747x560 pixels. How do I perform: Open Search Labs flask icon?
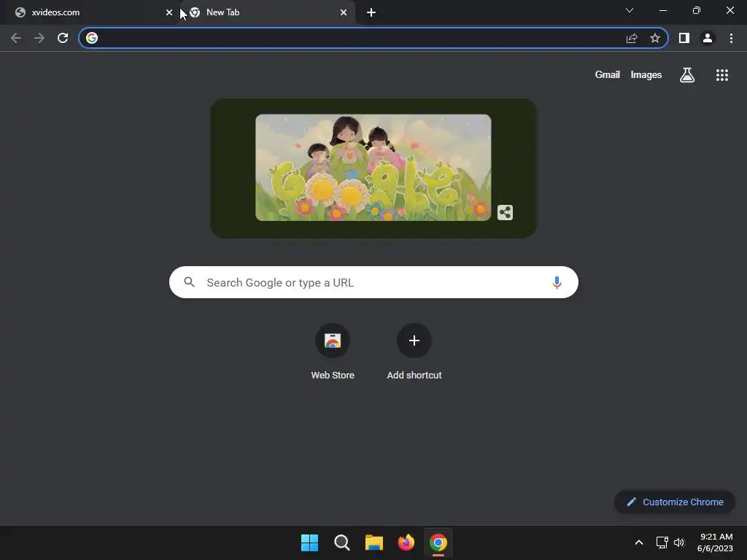coord(687,75)
